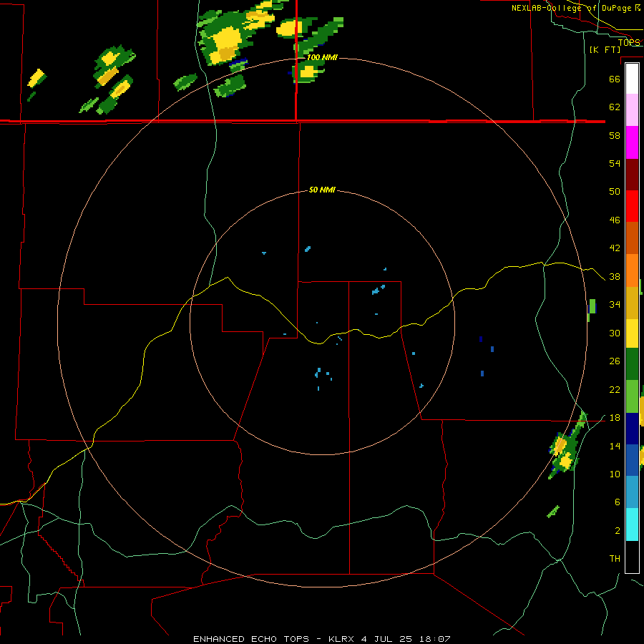Click the '14' scale value

pyautogui.click(x=615, y=446)
